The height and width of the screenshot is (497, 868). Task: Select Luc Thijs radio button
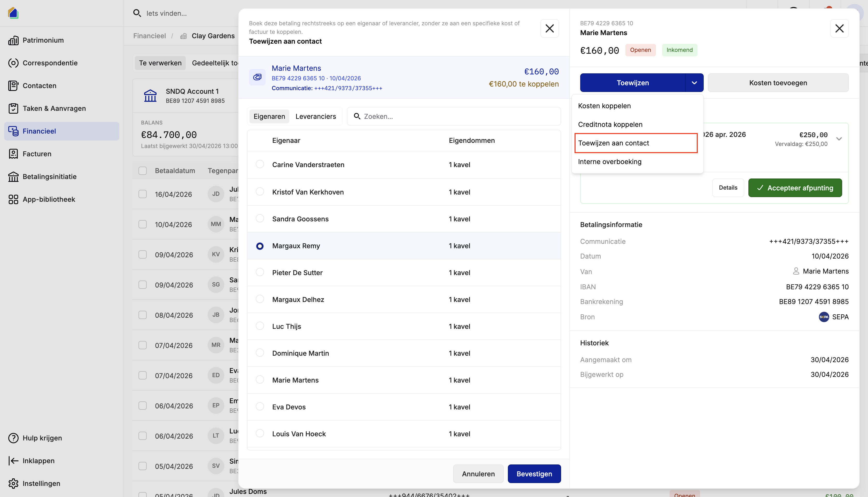[x=260, y=326]
